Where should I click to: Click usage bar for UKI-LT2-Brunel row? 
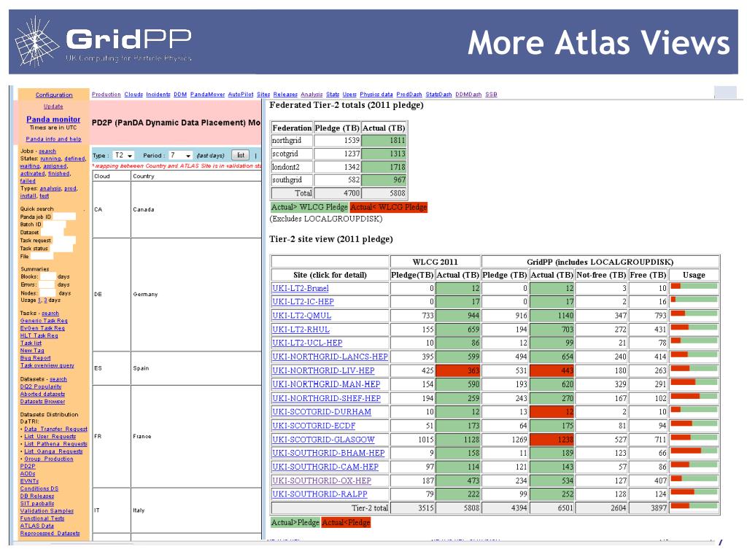pos(694,286)
